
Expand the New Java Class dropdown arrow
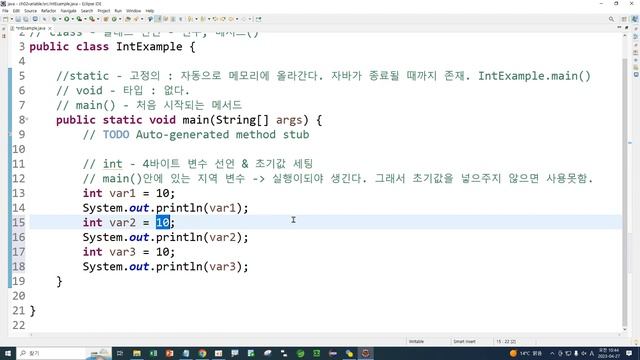tap(120, 19)
